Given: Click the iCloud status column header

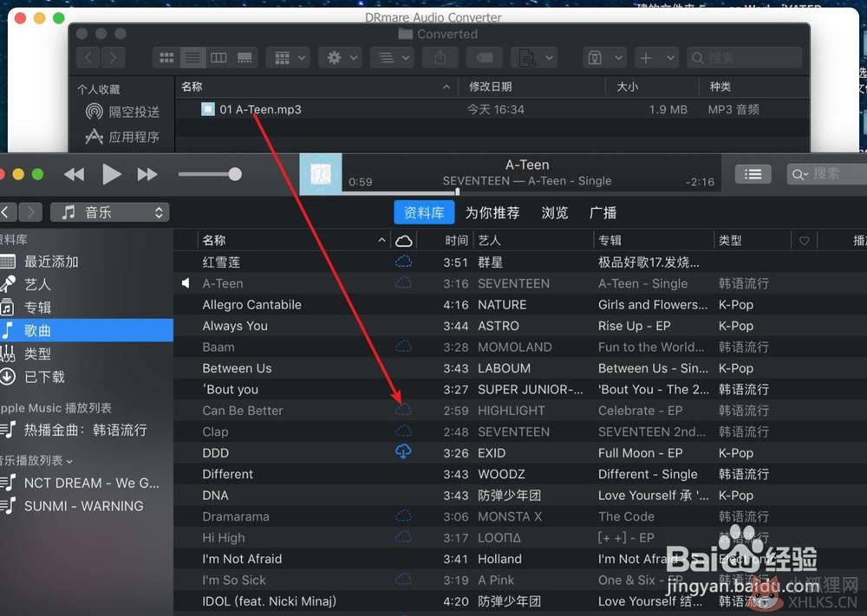Looking at the screenshot, I should tap(404, 240).
